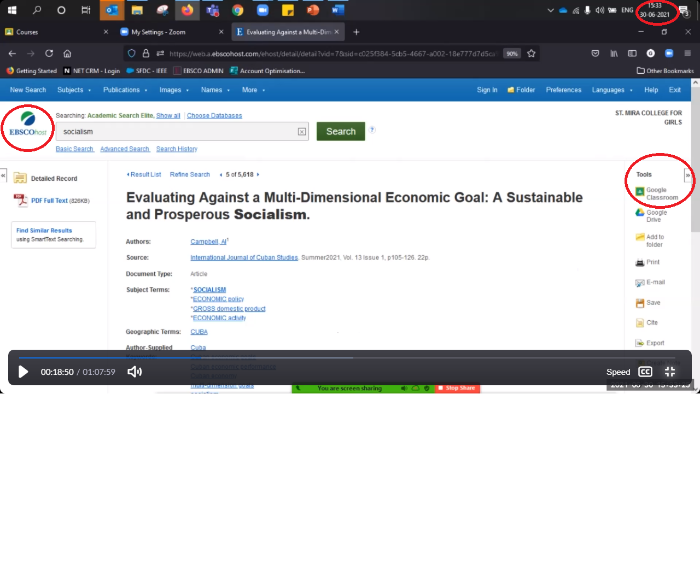Stop sharing the screen in Zoom
This screenshot has width=700, height=588.
coord(457,388)
